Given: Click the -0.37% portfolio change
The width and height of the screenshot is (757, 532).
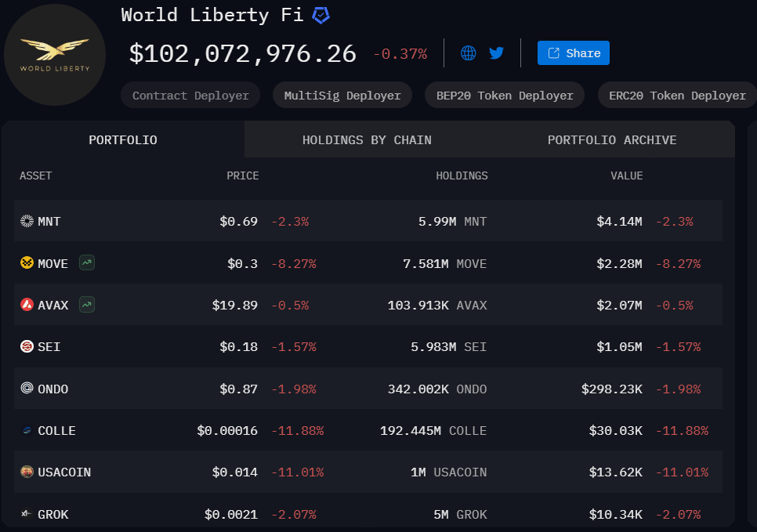Looking at the screenshot, I should (400, 53).
